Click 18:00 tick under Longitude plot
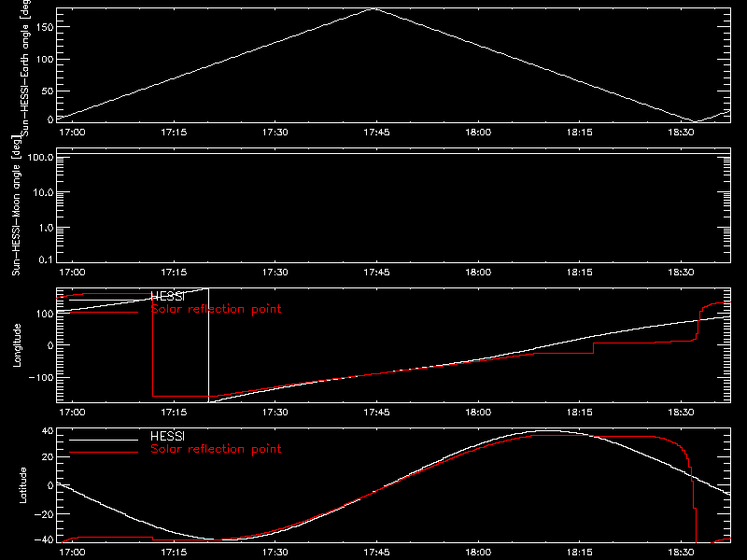The image size is (747, 560). 478,412
